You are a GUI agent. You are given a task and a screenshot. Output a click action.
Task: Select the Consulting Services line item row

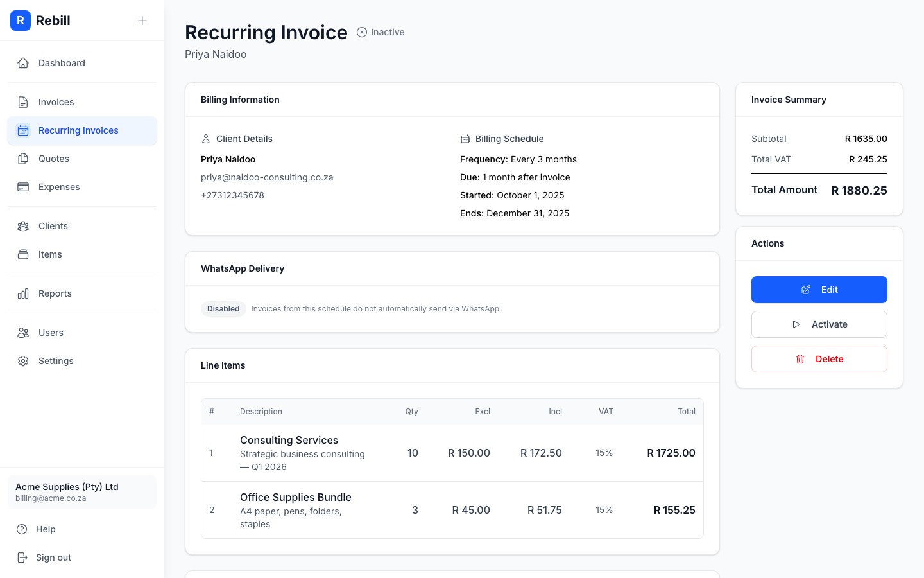452,453
